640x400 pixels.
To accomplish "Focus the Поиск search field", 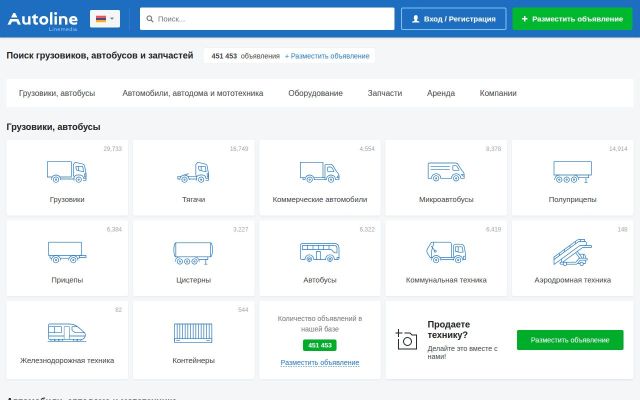I will click(267, 19).
